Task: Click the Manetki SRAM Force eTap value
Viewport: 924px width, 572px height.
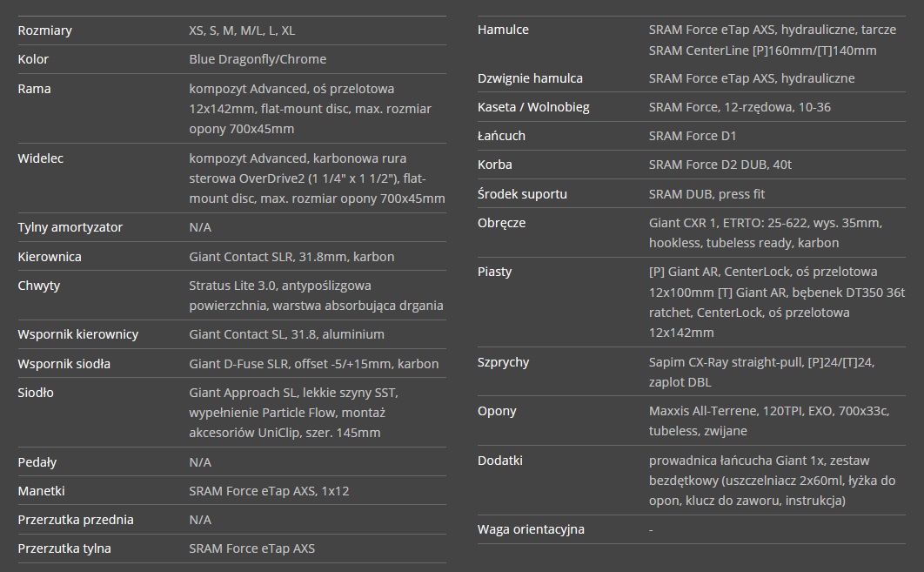Action: 269,491
